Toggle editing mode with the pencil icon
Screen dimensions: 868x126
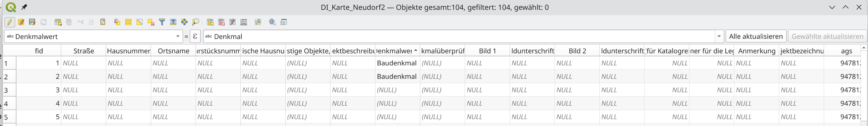(10, 22)
